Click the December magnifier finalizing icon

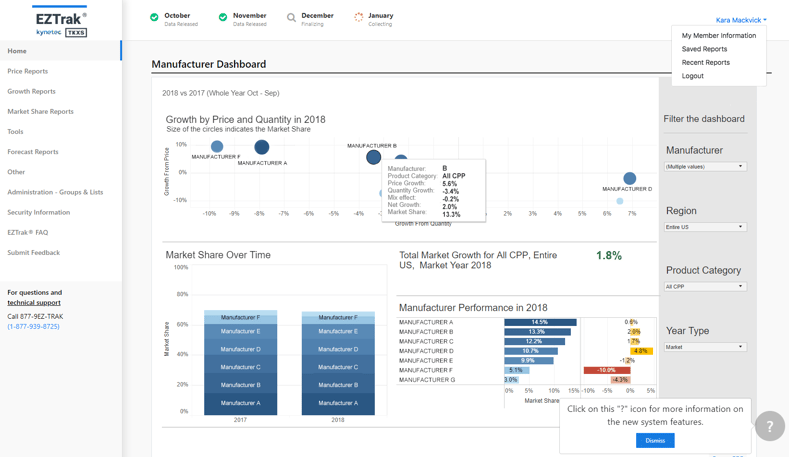point(291,18)
